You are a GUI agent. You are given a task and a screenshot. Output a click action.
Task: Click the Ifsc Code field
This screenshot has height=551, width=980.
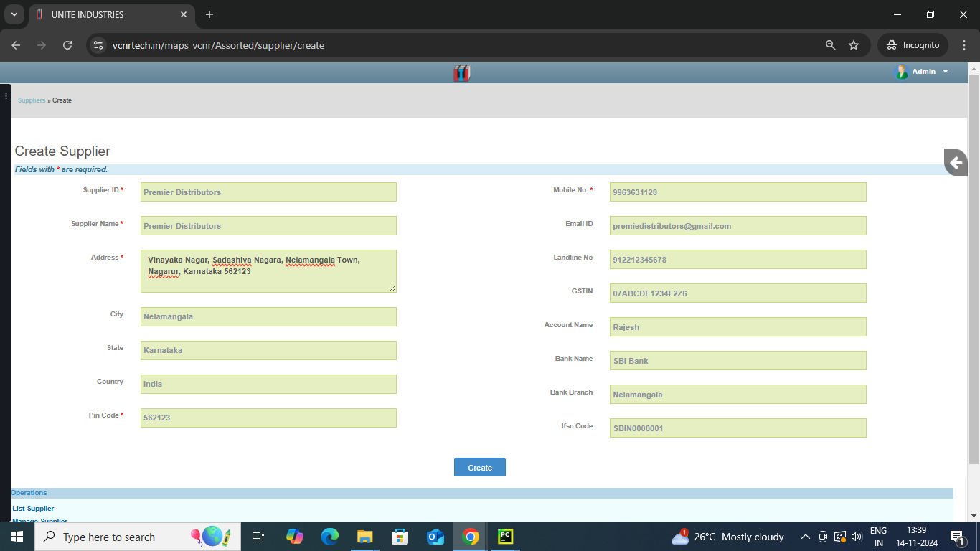(x=738, y=428)
